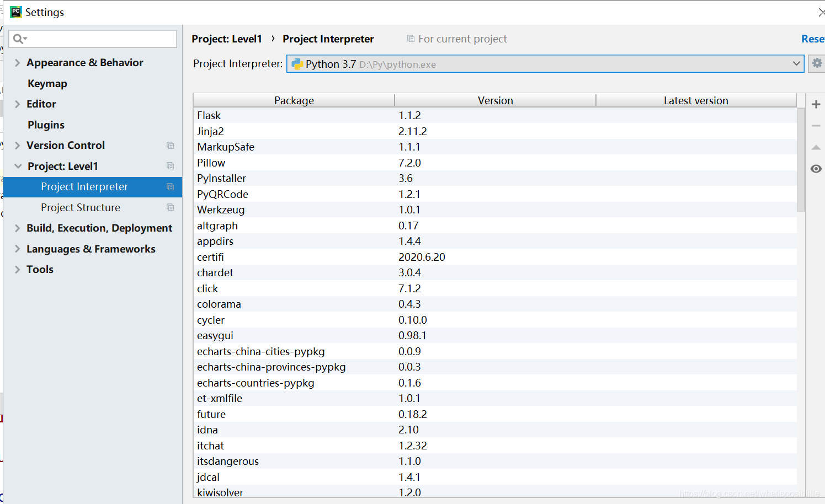Click the upgrade package arrow icon

pyautogui.click(x=816, y=147)
